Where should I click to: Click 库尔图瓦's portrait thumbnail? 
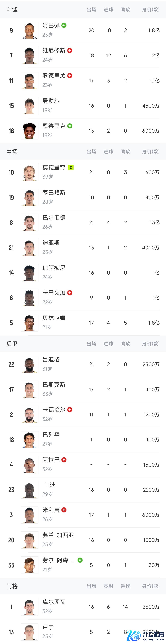(x=29, y=607)
